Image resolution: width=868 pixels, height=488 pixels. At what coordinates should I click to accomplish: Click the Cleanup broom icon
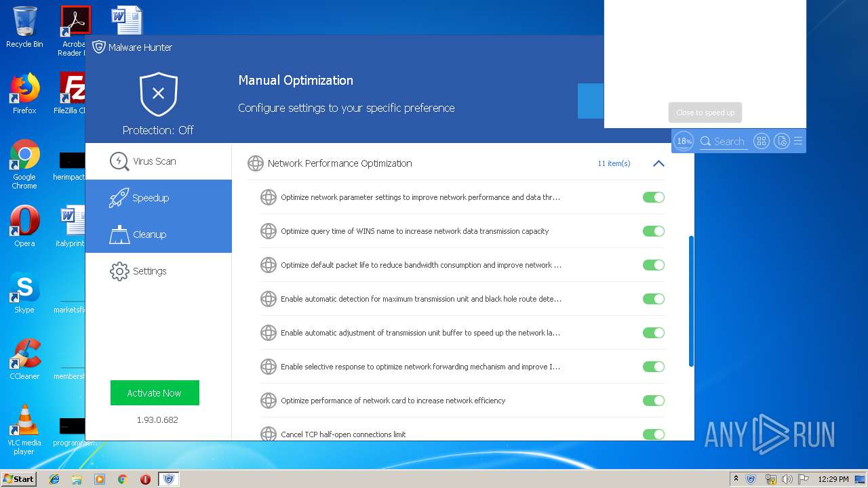tap(119, 235)
